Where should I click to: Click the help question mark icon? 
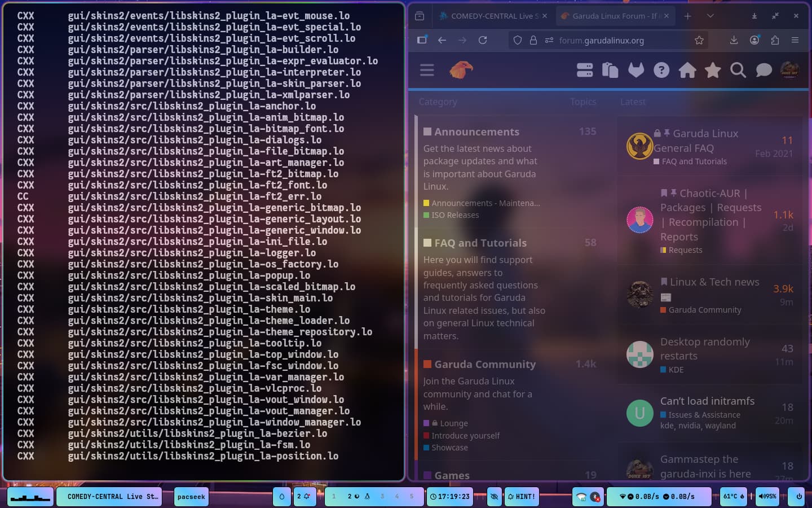point(661,70)
